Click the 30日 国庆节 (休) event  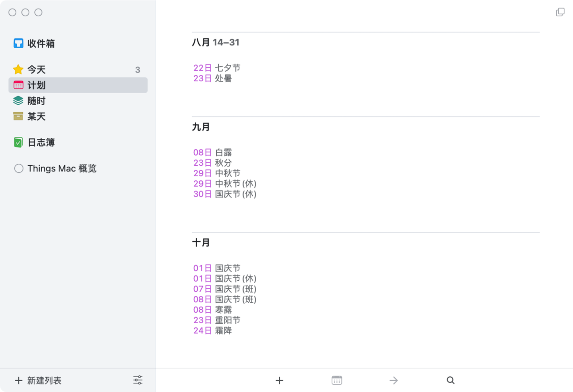pyautogui.click(x=225, y=194)
